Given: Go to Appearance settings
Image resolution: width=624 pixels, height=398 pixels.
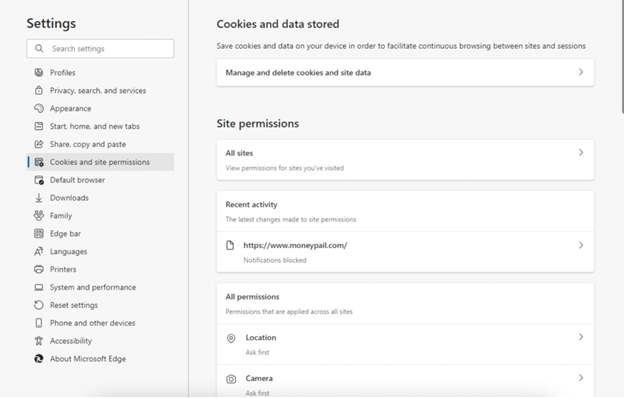Looking at the screenshot, I should 100,108.
